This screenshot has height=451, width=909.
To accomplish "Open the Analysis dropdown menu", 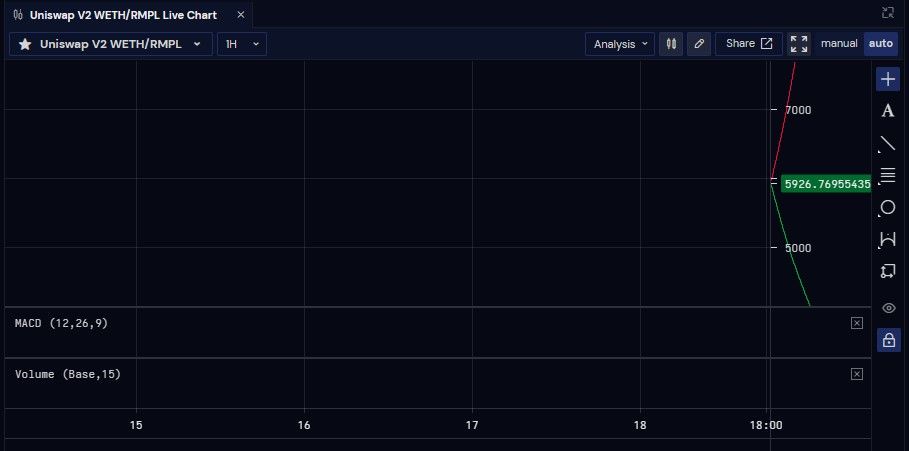I will tap(620, 44).
